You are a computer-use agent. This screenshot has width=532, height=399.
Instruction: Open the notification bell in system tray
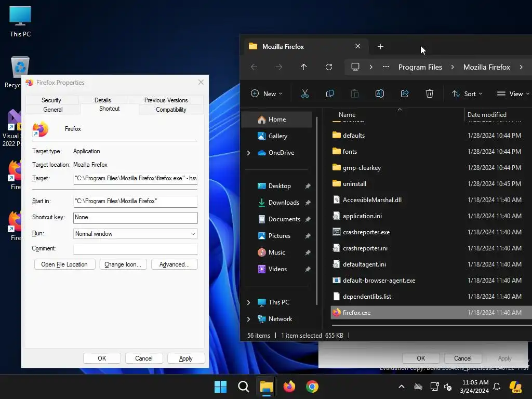point(497,387)
